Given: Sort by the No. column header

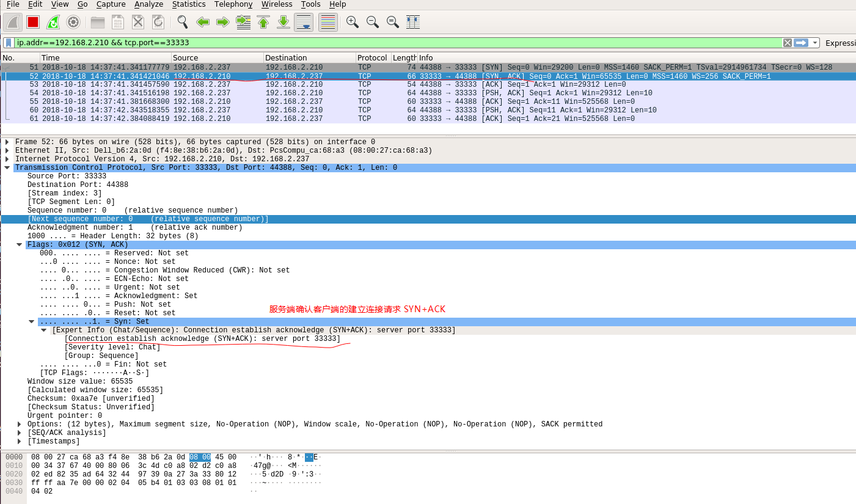Looking at the screenshot, I should (20, 57).
